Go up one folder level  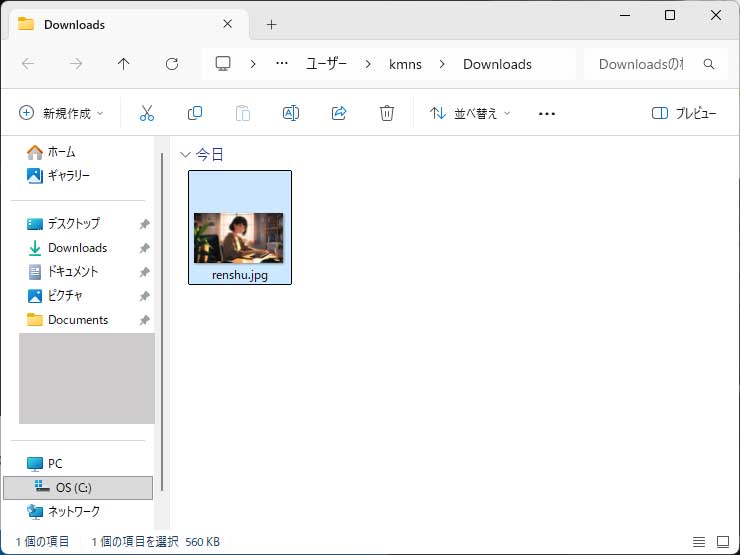124,64
